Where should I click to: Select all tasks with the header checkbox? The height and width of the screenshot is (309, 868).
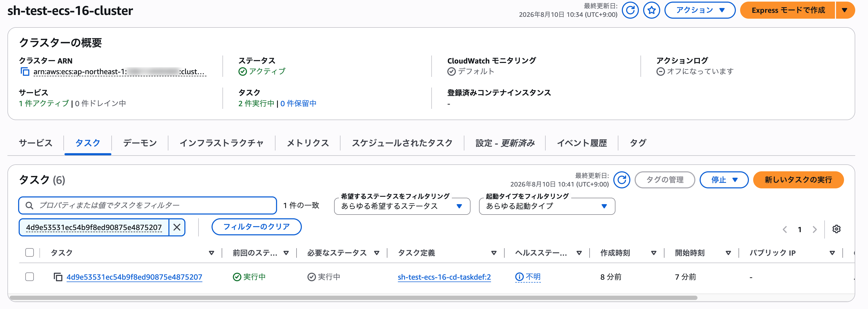click(30, 253)
